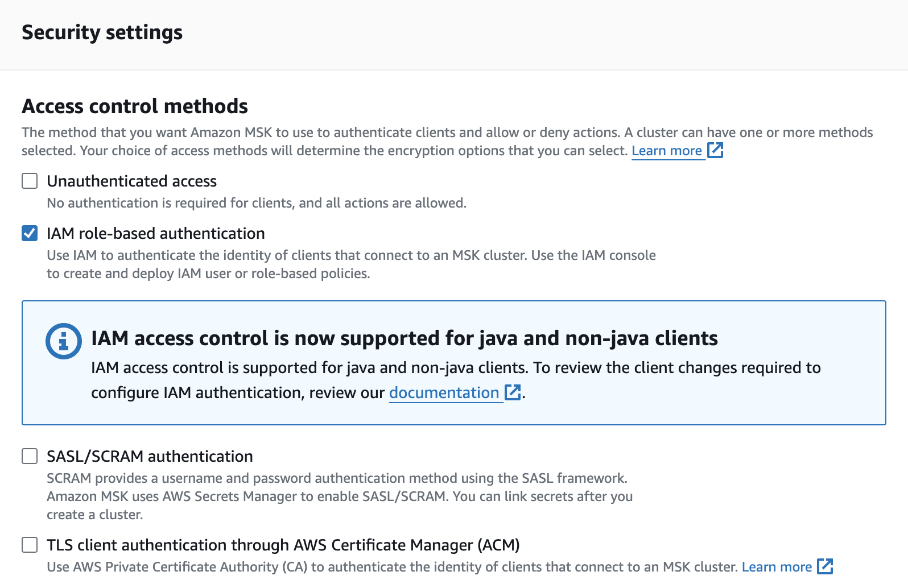Uncheck the IAM role-based authentication checkbox
This screenshot has height=588, width=908.
click(x=30, y=233)
